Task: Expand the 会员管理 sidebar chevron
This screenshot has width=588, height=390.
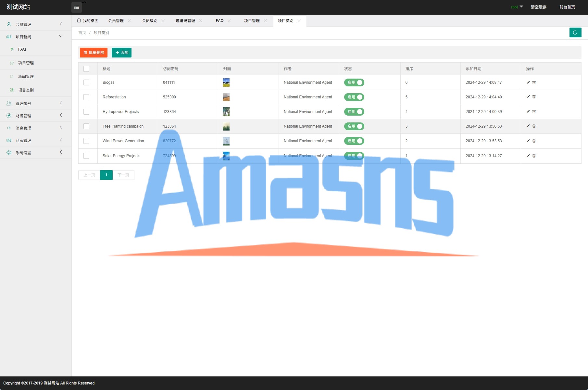Action: coord(61,24)
